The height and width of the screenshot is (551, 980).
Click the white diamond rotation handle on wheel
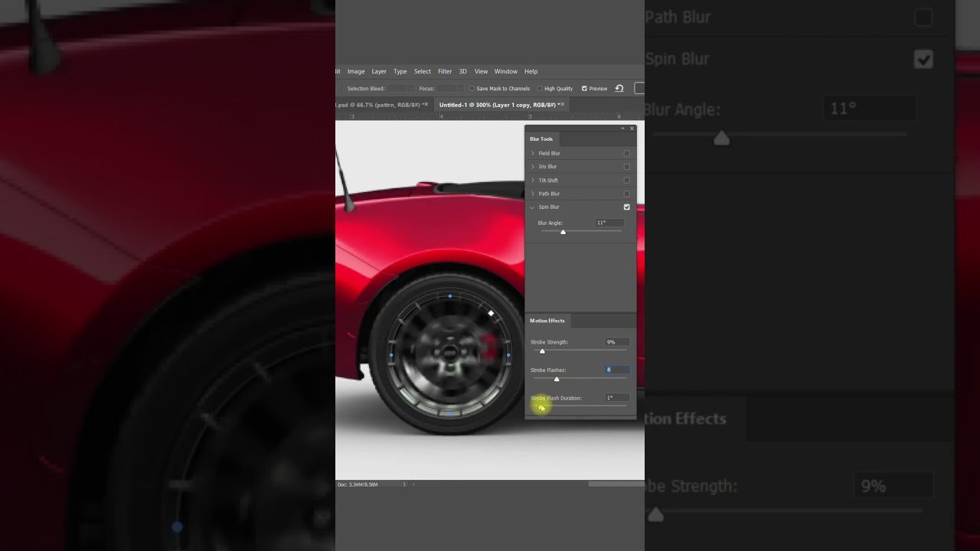[x=491, y=313]
